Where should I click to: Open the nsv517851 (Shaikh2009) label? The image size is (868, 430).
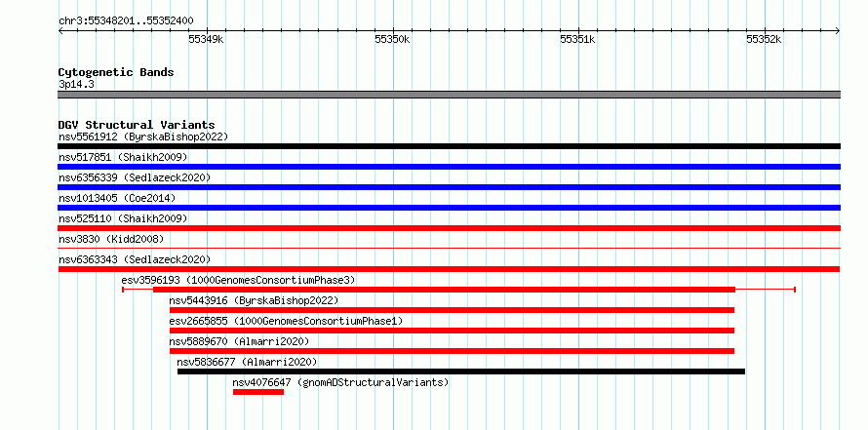coord(123,157)
